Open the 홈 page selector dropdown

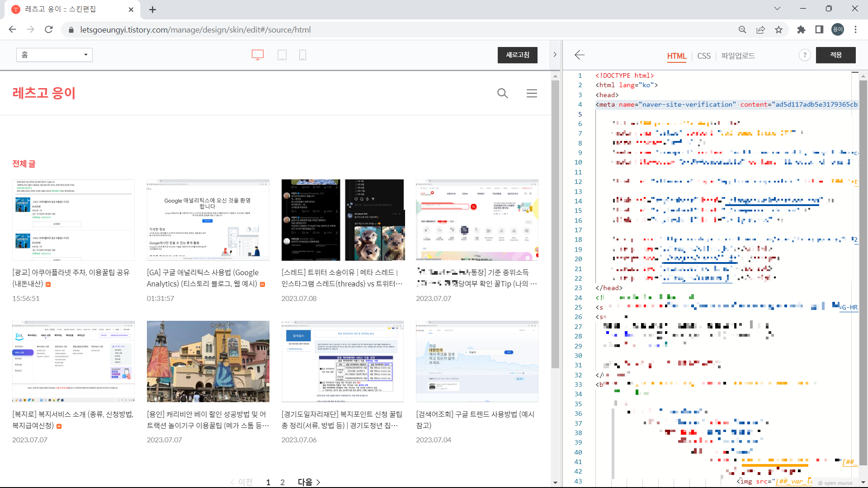[x=54, y=55]
